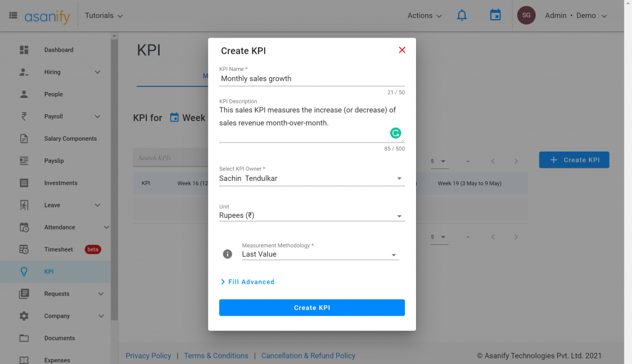This screenshot has width=632, height=364.
Task: Open the notification bell
Action: tap(462, 15)
